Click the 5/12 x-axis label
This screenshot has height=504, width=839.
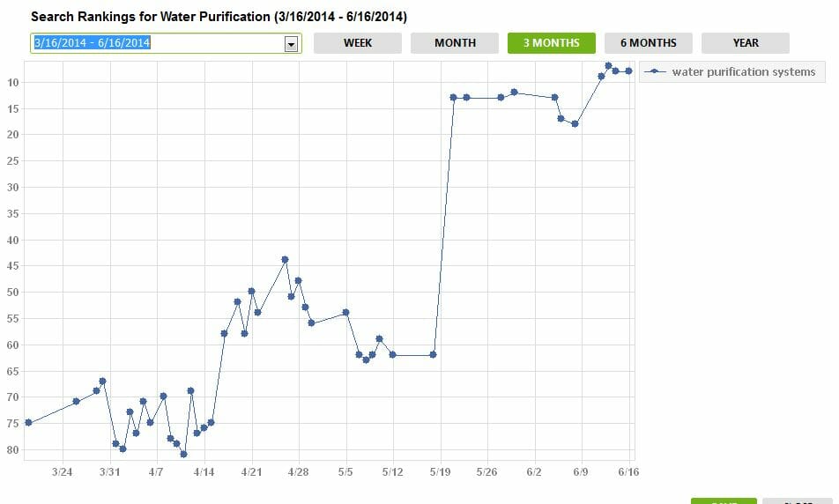click(x=393, y=472)
